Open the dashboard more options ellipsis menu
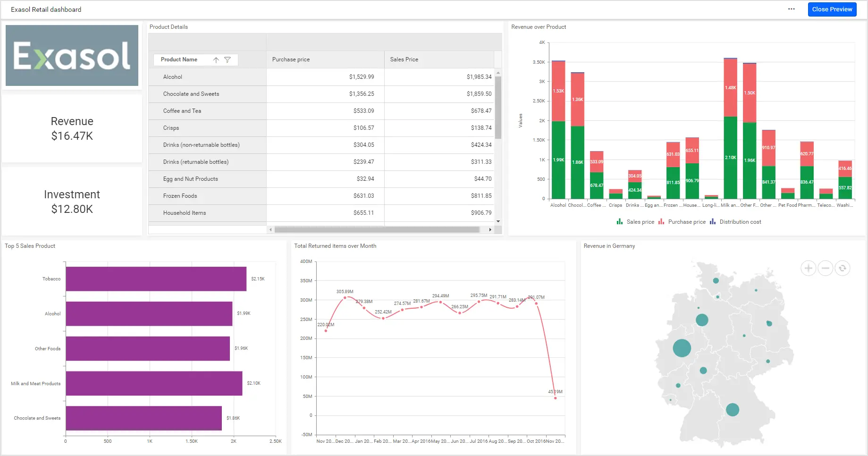Image resolution: width=868 pixels, height=456 pixels. 792,9
